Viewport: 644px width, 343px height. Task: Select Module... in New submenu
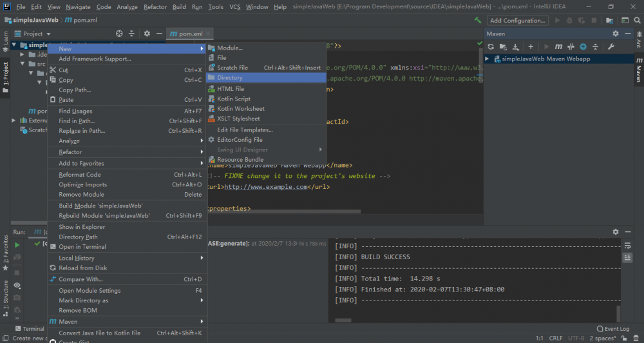pos(267,48)
